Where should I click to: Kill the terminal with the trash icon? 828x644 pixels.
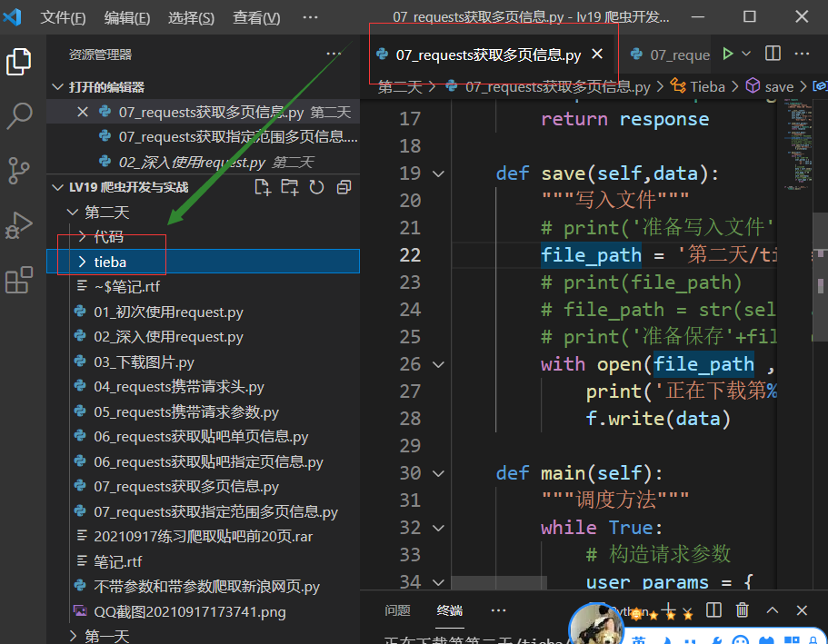743,609
